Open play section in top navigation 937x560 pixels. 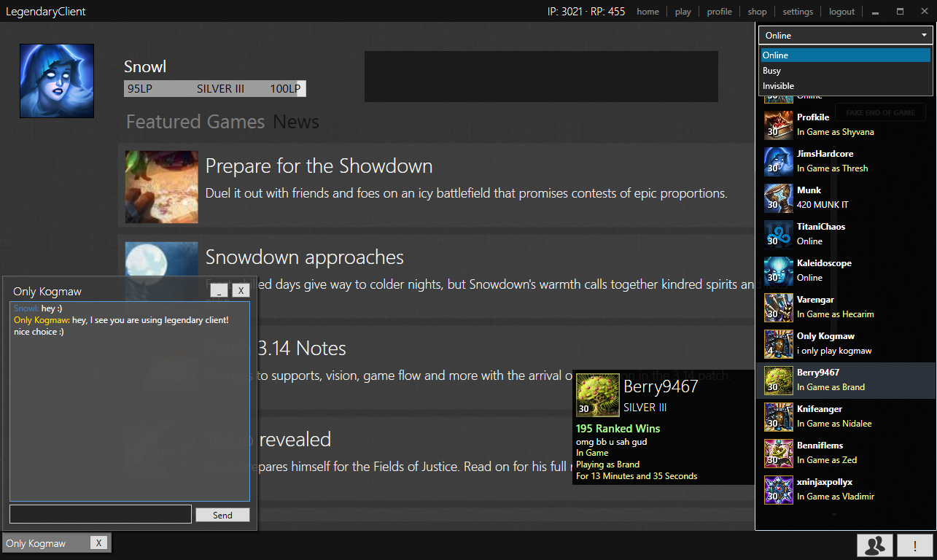click(x=683, y=12)
